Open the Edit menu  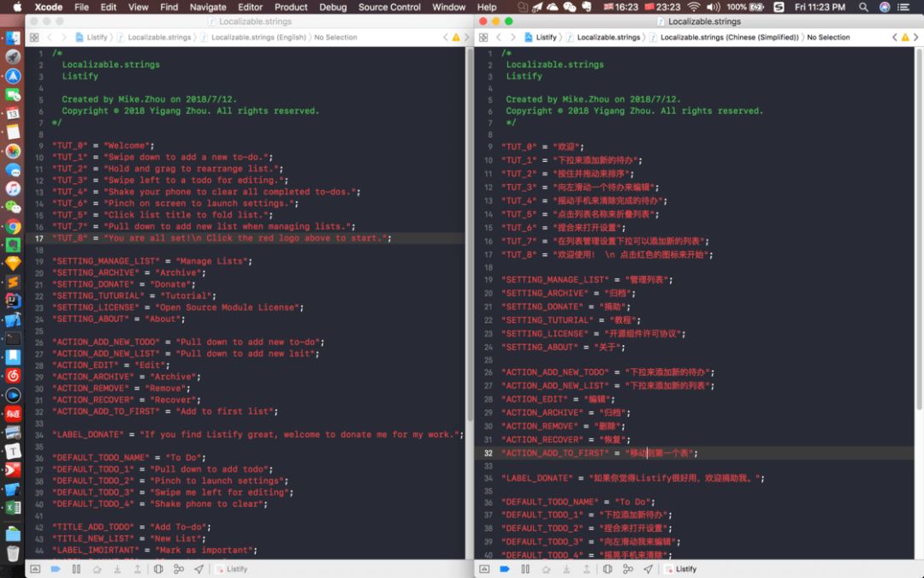[109, 7]
